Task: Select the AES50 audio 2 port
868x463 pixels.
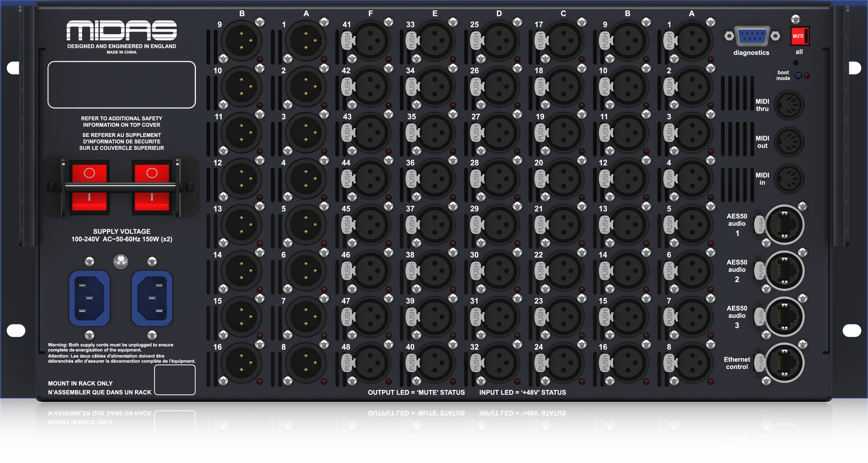Action: pos(784,271)
